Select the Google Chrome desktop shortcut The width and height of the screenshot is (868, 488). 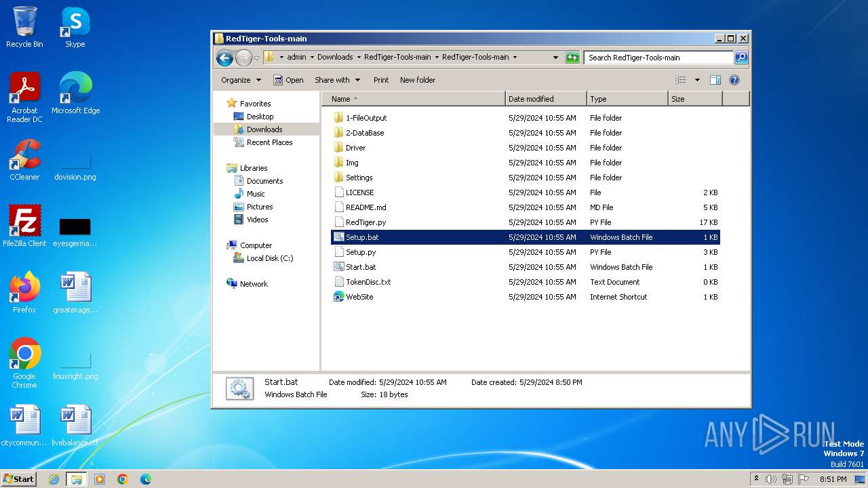(x=24, y=363)
